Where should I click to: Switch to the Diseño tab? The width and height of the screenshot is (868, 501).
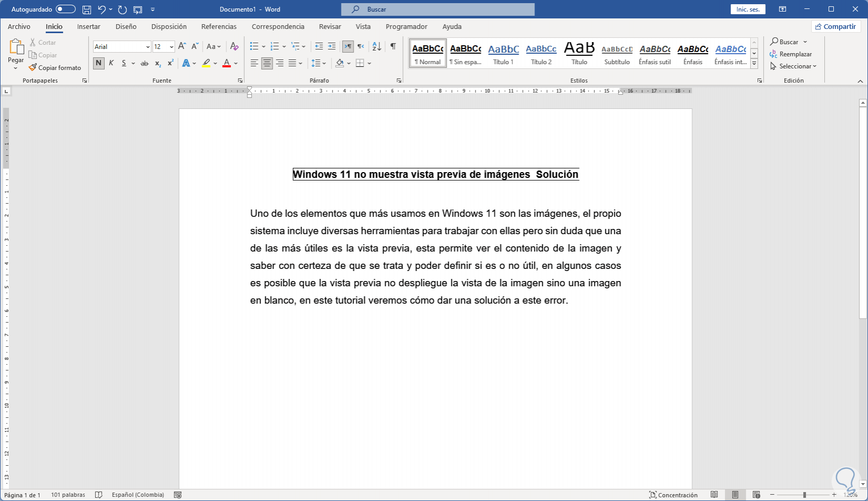(x=126, y=26)
